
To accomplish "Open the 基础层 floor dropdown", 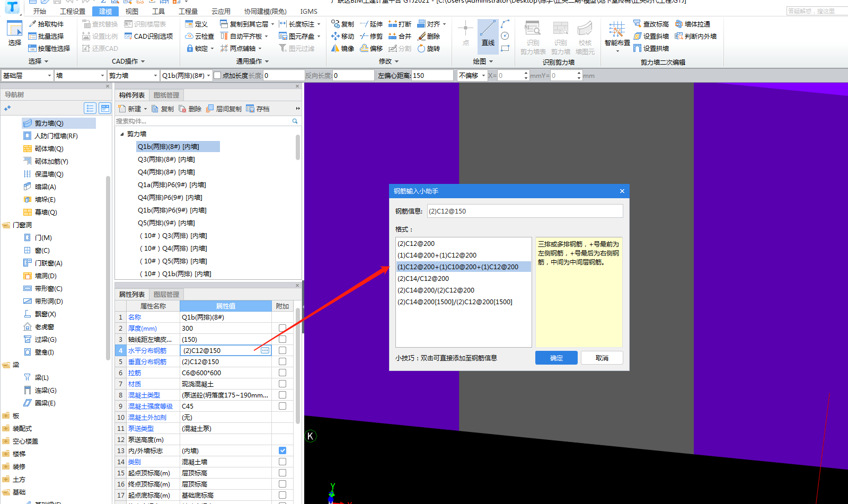I will tap(27, 75).
